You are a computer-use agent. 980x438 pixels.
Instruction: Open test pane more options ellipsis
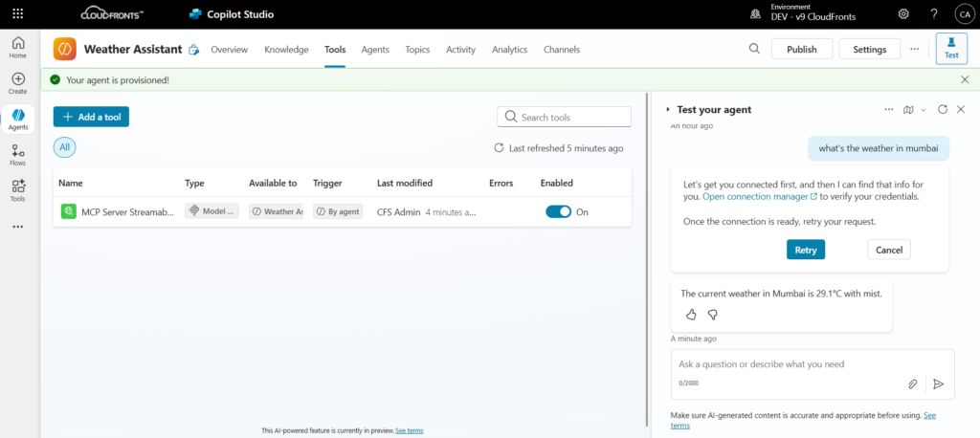coord(889,109)
